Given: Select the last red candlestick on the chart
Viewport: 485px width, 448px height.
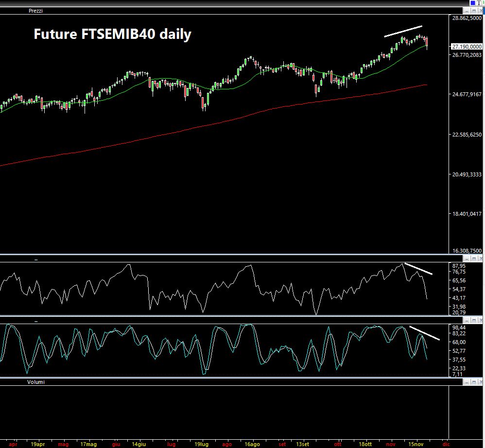Looking at the screenshot, I should (x=427, y=42).
